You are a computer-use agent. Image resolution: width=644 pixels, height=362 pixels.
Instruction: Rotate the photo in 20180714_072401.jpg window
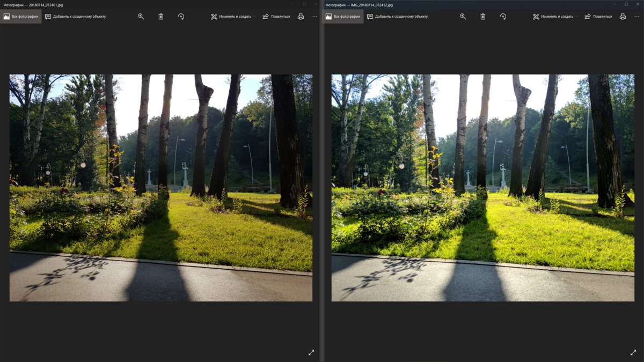point(181,17)
